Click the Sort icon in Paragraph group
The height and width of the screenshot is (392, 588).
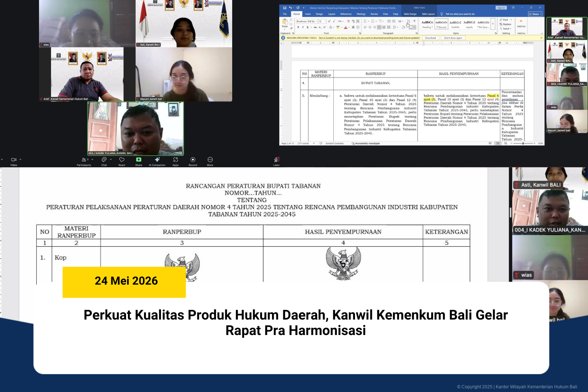[408, 21]
